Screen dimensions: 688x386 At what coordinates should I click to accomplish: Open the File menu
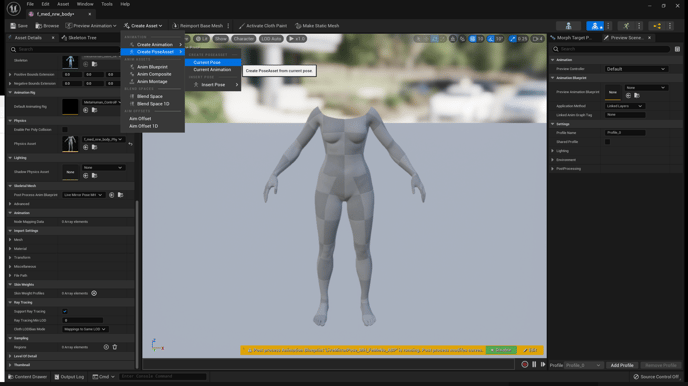(x=30, y=4)
